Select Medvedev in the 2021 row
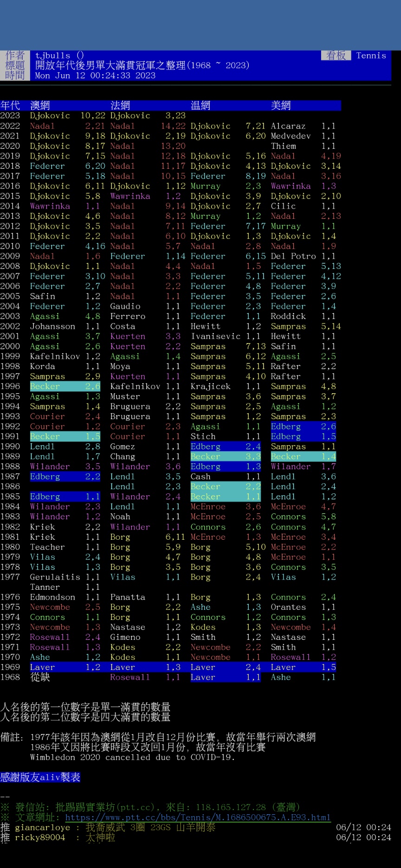 [x=291, y=136]
